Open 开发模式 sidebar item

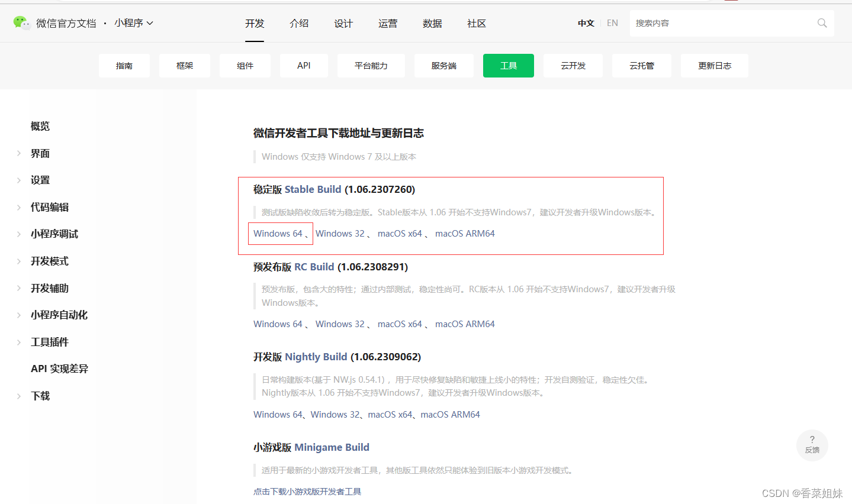(50, 261)
